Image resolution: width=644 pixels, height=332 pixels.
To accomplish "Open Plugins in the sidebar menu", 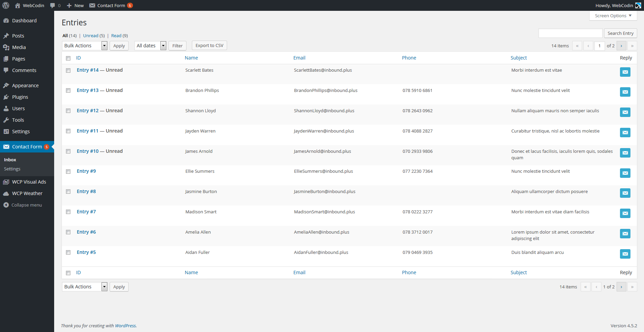I will click(x=20, y=97).
